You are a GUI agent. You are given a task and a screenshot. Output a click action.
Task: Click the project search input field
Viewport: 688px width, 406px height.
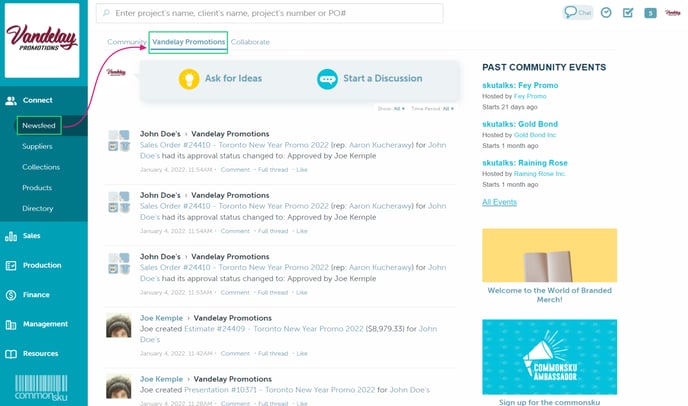tap(269, 13)
